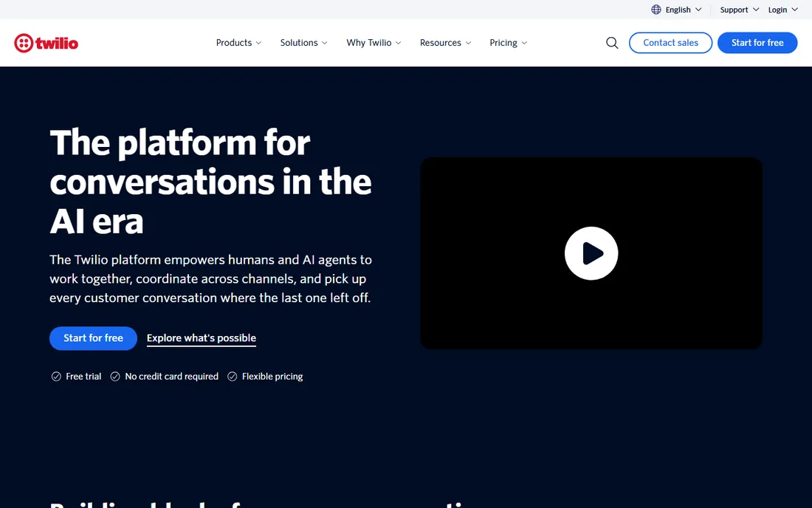
Task: Expand the Support dropdown
Action: pos(740,10)
